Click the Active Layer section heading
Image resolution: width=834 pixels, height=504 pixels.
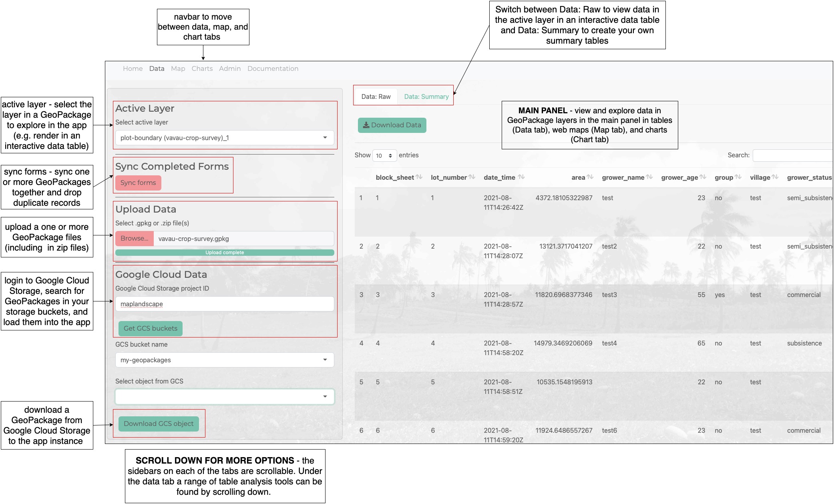145,108
